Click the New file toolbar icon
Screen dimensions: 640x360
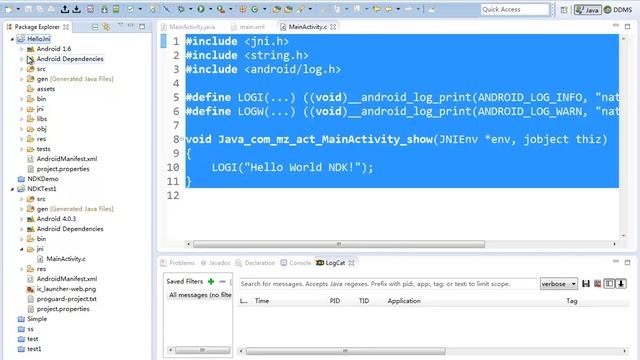(x=8, y=9)
